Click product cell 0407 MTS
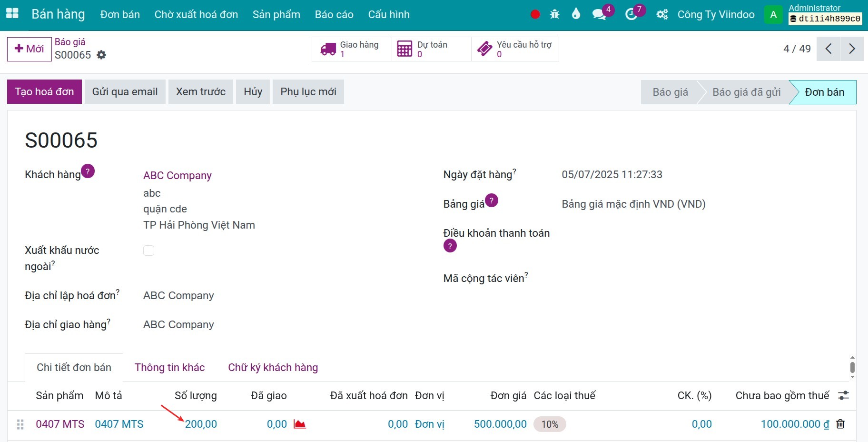 [60, 424]
